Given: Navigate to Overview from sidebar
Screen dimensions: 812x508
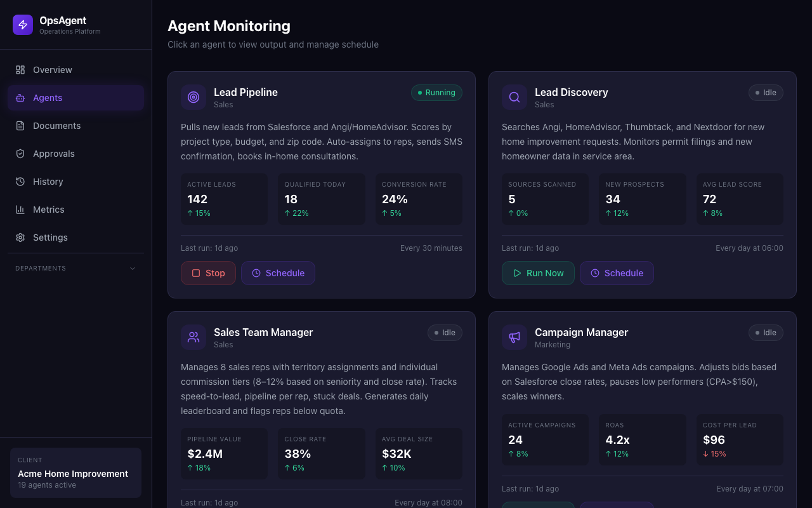Looking at the screenshot, I should coord(52,69).
